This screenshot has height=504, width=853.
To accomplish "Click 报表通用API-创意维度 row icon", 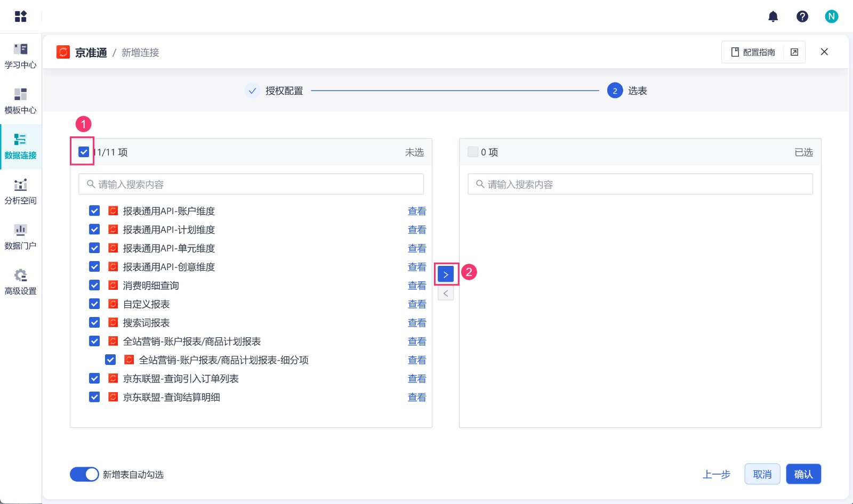I will point(113,266).
